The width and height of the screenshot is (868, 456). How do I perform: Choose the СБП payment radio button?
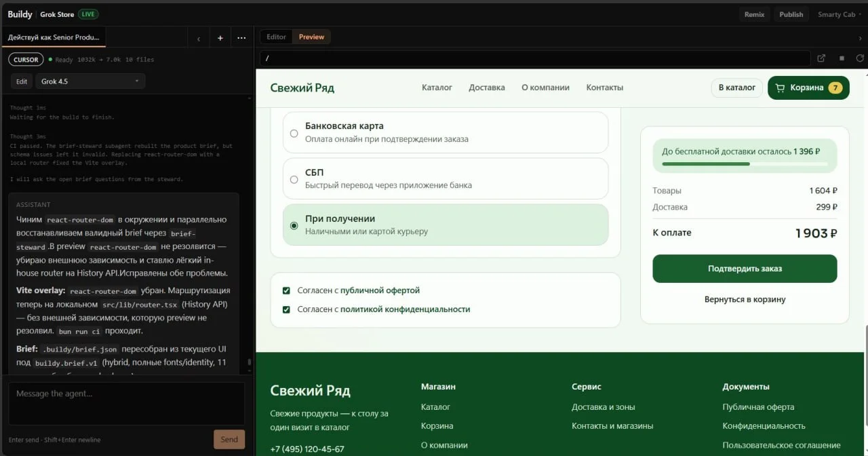point(294,179)
